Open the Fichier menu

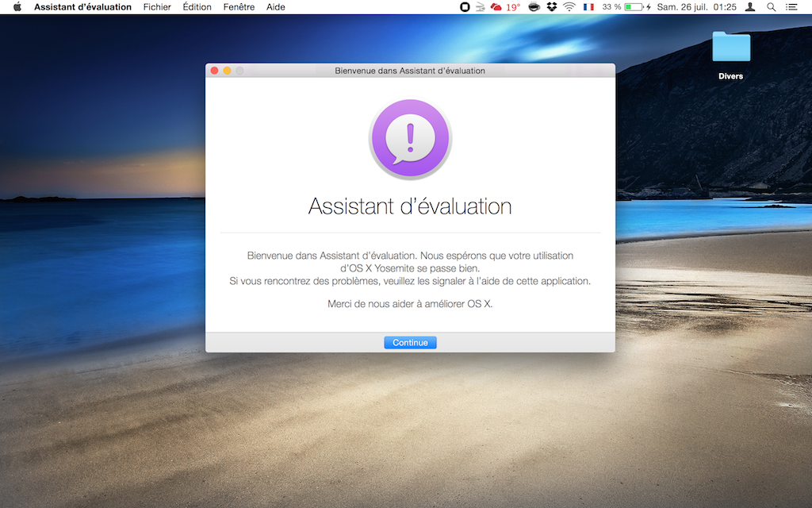[157, 6]
